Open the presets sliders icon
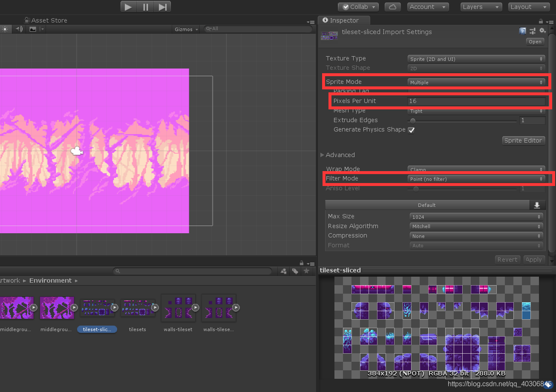The height and width of the screenshot is (392, 556). point(533,31)
